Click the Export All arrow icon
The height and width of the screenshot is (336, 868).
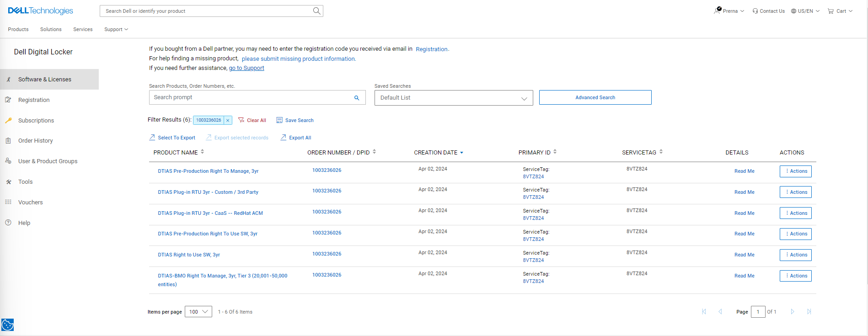(x=284, y=137)
